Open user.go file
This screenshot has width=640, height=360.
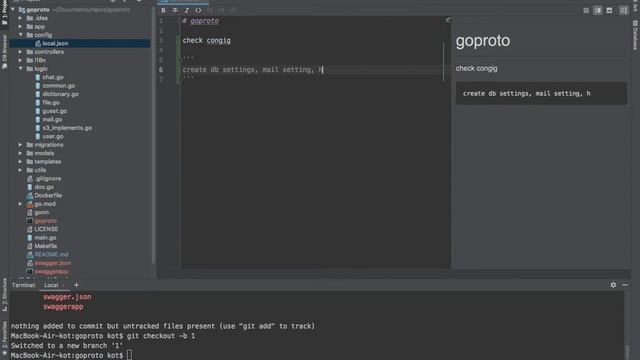(x=53, y=136)
